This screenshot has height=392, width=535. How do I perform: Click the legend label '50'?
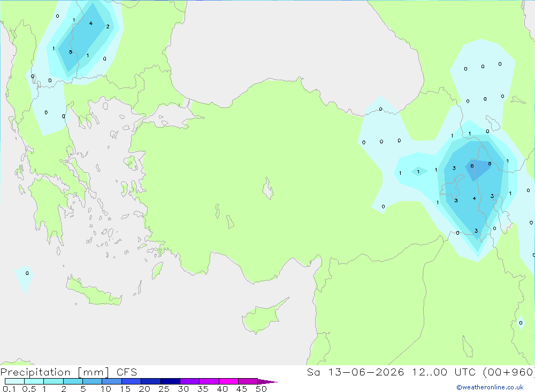[261, 389]
